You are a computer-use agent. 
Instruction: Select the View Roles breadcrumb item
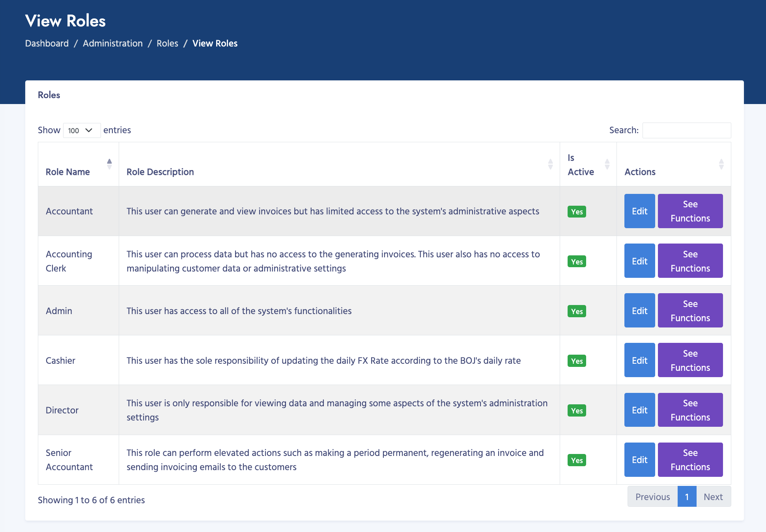click(x=215, y=43)
